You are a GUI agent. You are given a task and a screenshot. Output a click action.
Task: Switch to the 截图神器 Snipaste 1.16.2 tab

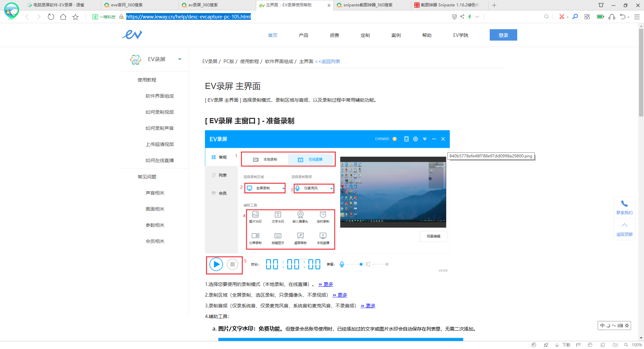tap(449, 5)
